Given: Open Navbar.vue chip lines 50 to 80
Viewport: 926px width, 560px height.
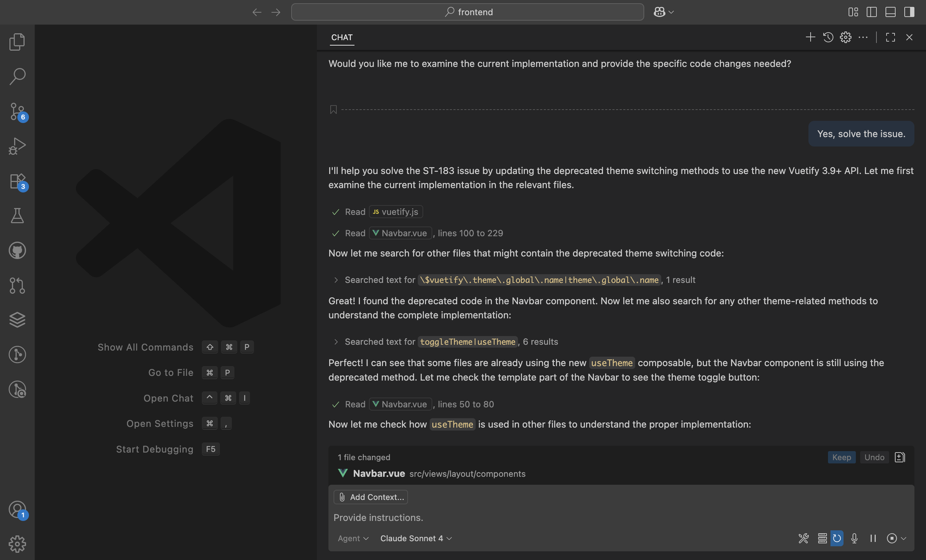Looking at the screenshot, I should [x=400, y=404].
